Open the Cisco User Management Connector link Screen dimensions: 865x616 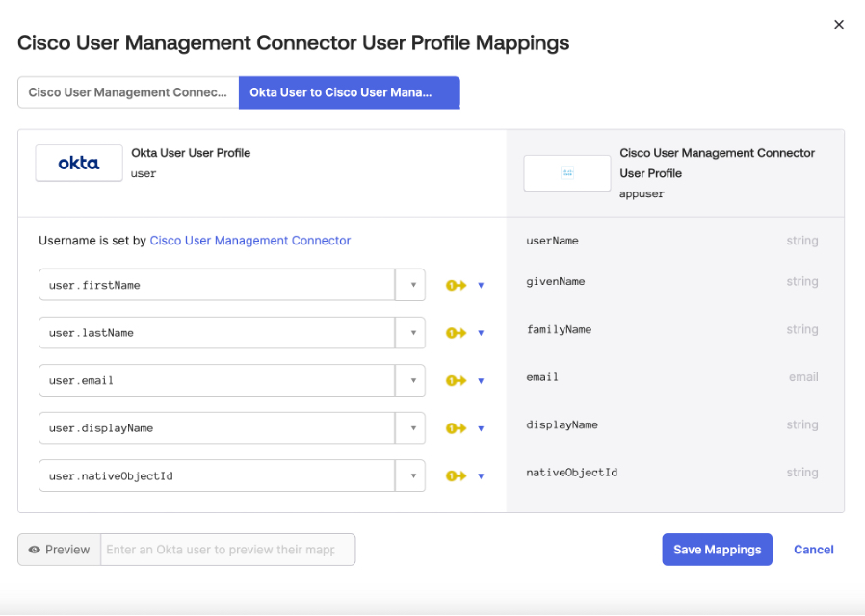250,241
